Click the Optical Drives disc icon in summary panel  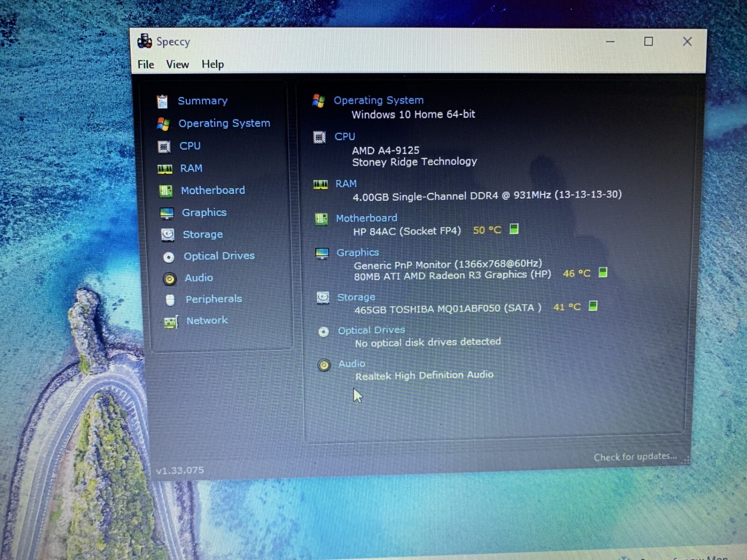[324, 332]
